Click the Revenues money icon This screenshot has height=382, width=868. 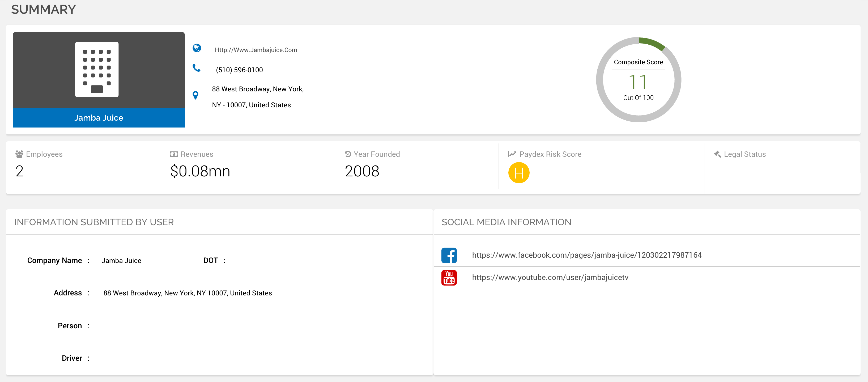point(173,154)
